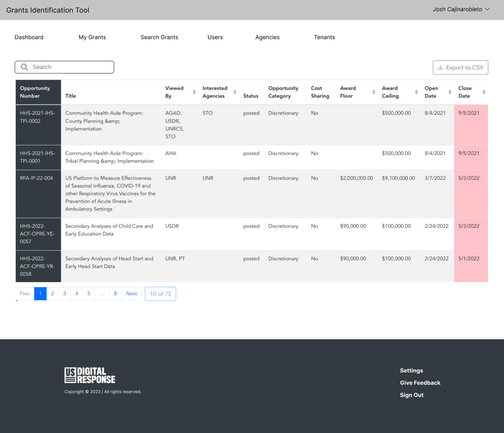504x433 pixels.
Task: Sort the Award Ceiling column
Action: pyautogui.click(x=416, y=92)
